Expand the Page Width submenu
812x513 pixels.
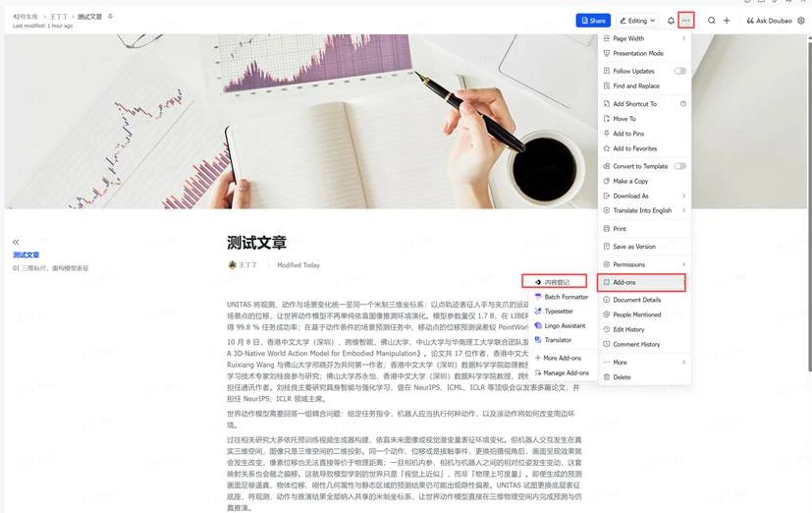(x=645, y=38)
